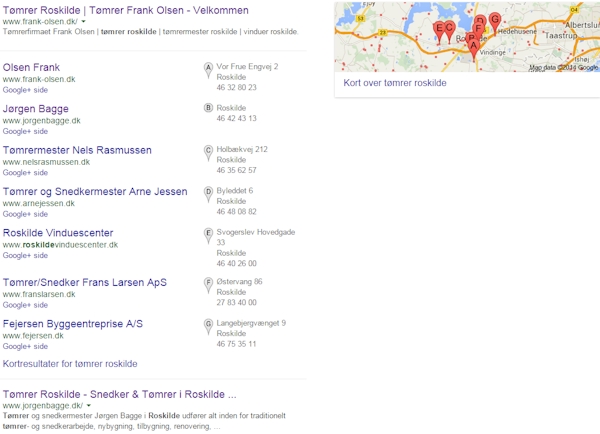600x434 pixels.
Task: Open Google+ side under Arne Jessen
Action: point(25,214)
